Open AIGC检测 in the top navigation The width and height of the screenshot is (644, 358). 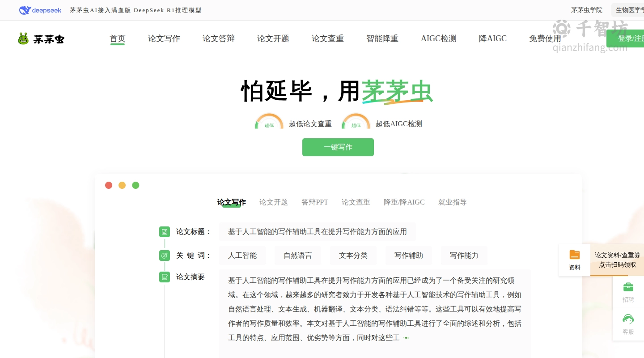439,38
